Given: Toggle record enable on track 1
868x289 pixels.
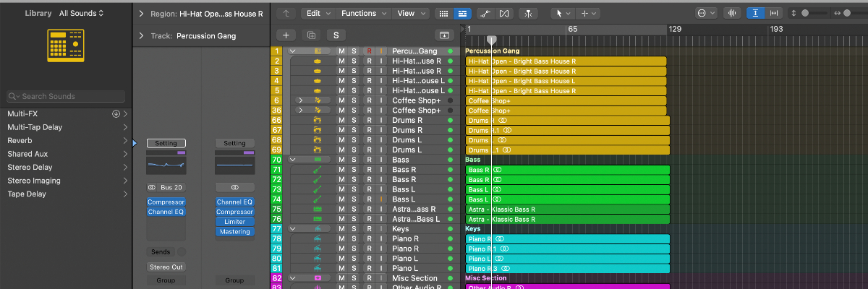Looking at the screenshot, I should click(x=369, y=51).
